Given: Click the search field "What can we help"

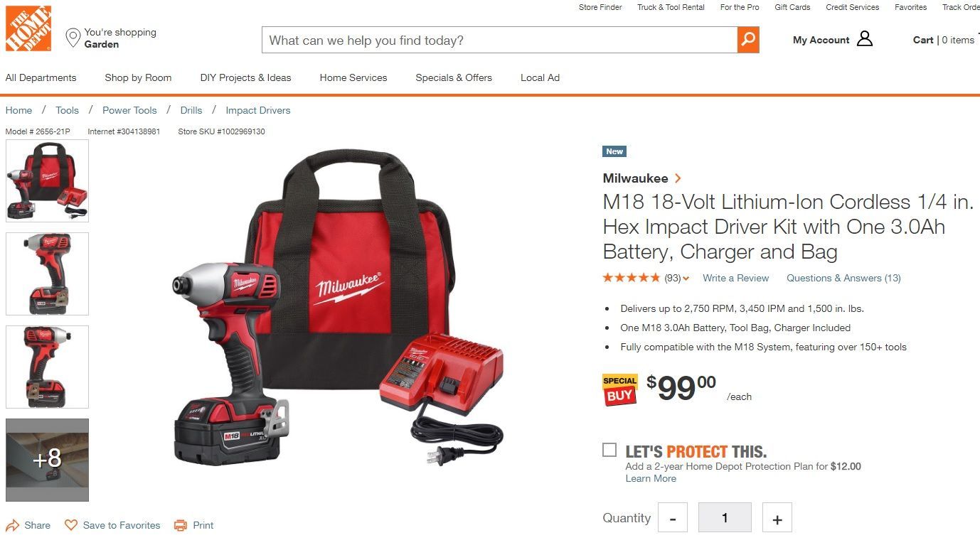Looking at the screenshot, I should pos(499,40).
